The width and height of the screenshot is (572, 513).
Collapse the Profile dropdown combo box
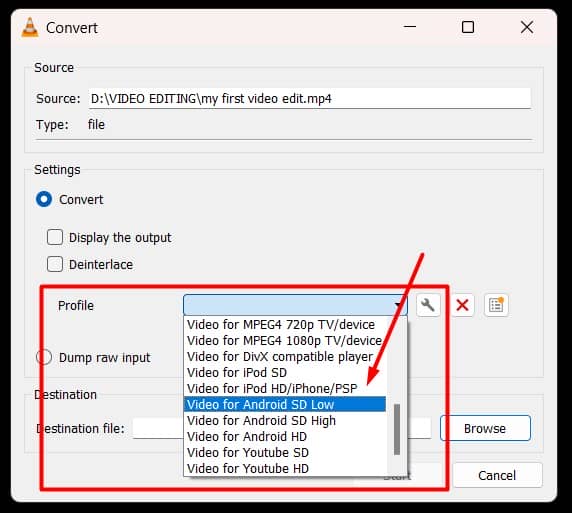tap(295, 305)
